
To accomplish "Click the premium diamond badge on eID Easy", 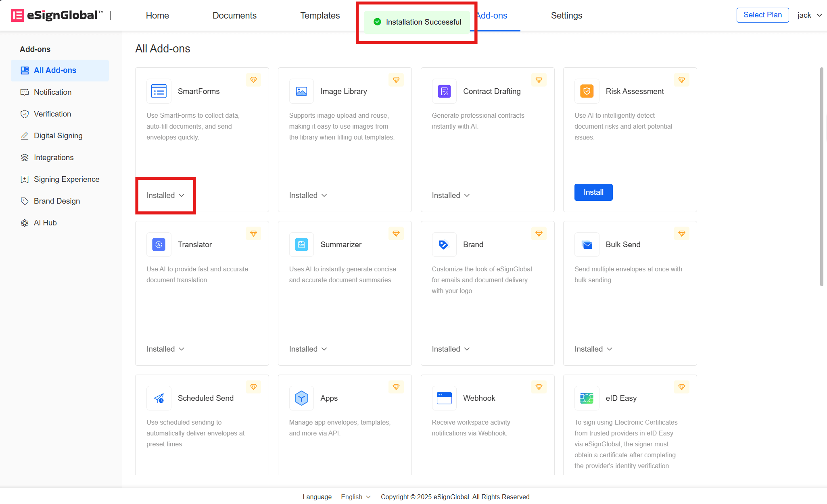I will pos(682,387).
